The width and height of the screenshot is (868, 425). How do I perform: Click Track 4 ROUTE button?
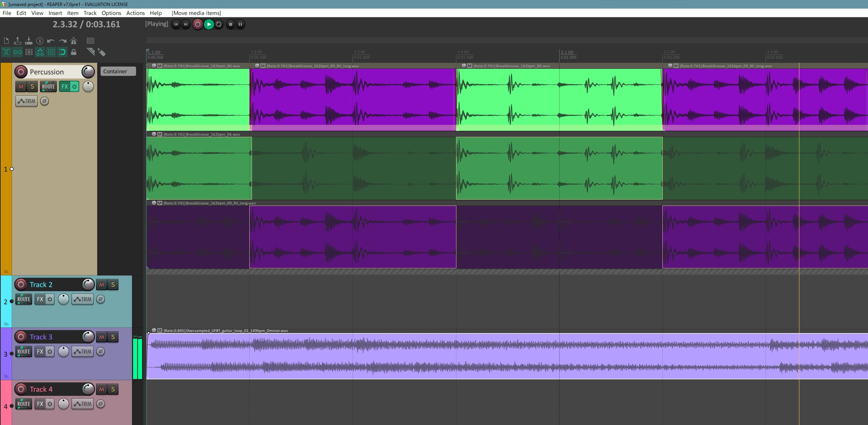(x=24, y=404)
